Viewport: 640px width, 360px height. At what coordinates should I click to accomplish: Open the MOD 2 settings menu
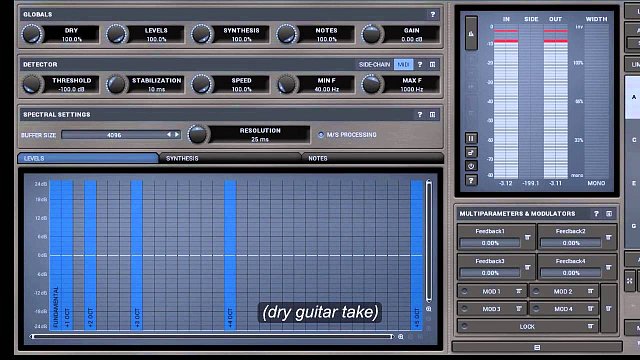590,291
